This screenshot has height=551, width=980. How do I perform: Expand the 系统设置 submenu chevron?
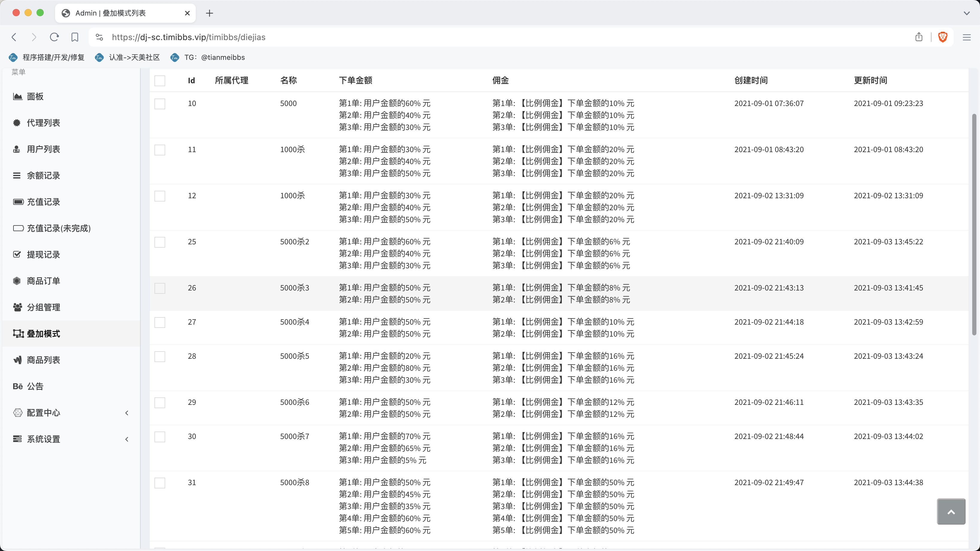pos(127,439)
